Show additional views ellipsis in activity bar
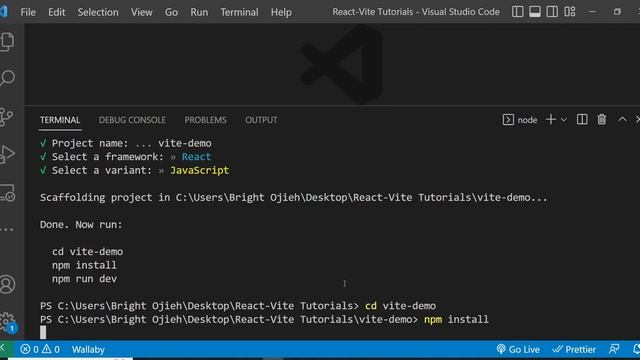640x360 pixels. click(x=7, y=229)
